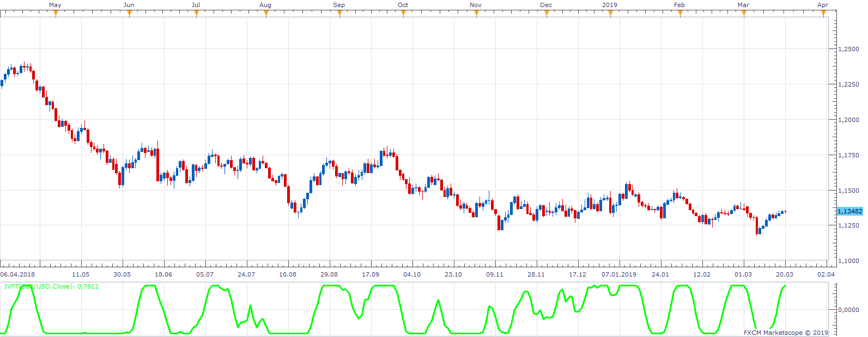
Task: Click the 1,2250 price axis label
Action: pyautogui.click(x=848, y=84)
